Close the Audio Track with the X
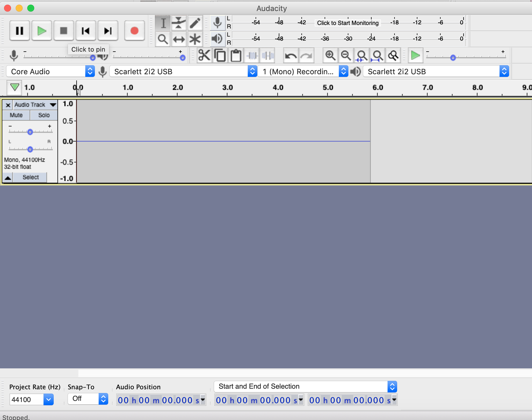This screenshot has height=420, width=532. click(x=8, y=105)
